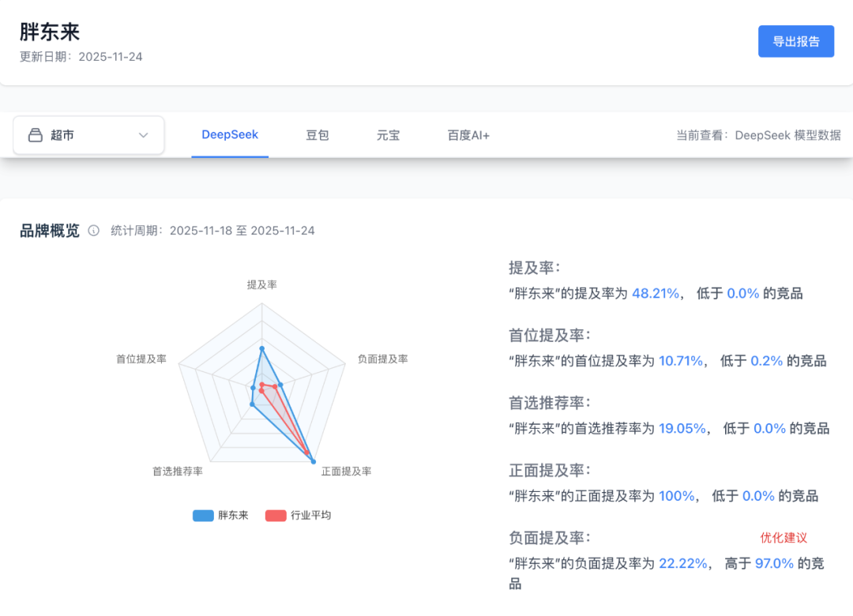Click the 提及率 radar axis label
This screenshot has height=616, width=853.
pyautogui.click(x=261, y=284)
